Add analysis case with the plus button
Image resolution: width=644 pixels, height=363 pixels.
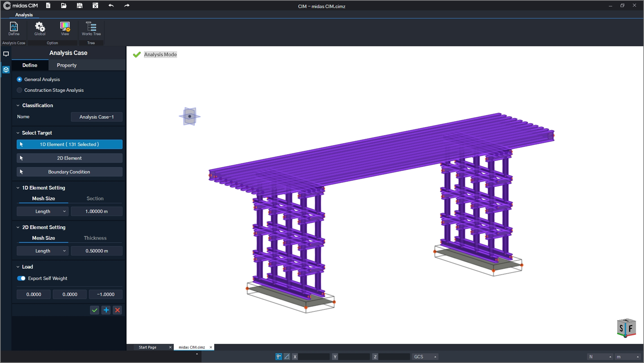(x=106, y=310)
